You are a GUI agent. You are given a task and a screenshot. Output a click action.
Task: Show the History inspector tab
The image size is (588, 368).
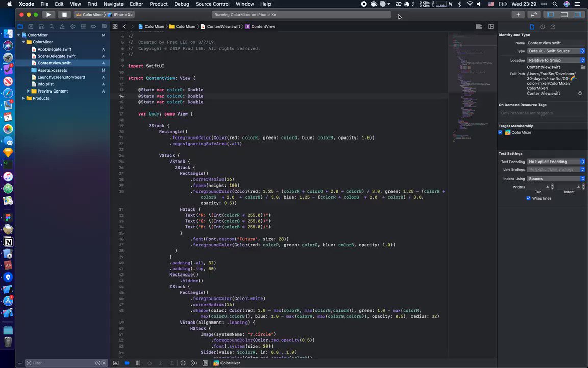tap(542, 27)
